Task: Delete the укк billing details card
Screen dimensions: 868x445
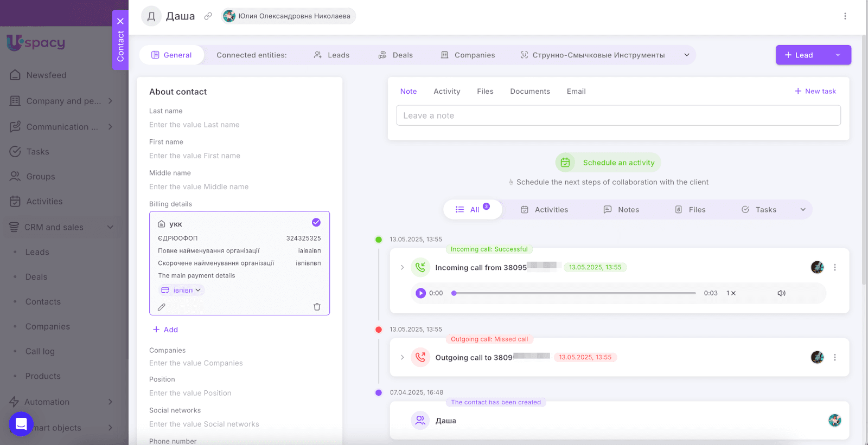Action: click(x=317, y=307)
